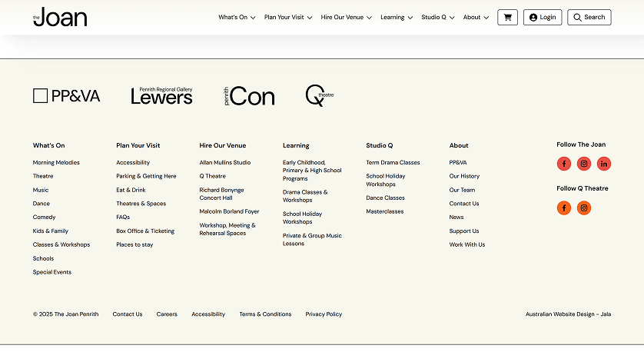
Task: Open Music footer link
Action: pyautogui.click(x=41, y=190)
